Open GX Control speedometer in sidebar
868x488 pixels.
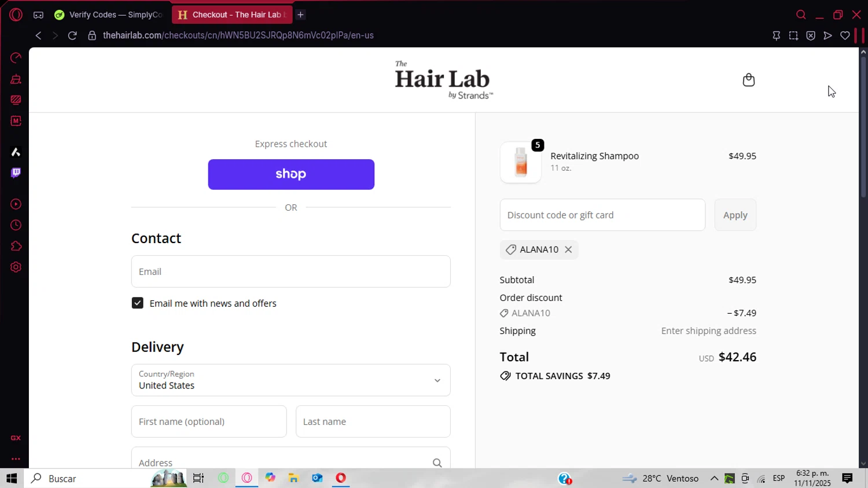coord(16,58)
